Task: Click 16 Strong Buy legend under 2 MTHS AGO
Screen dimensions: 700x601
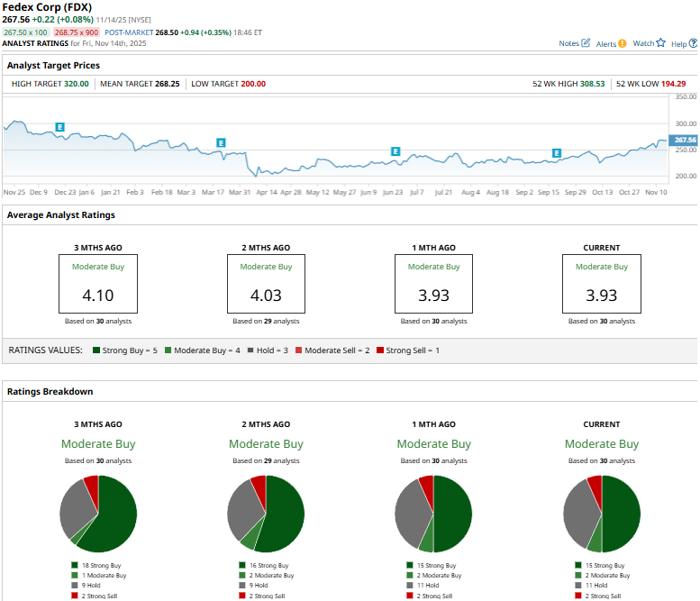Action: pos(264,565)
